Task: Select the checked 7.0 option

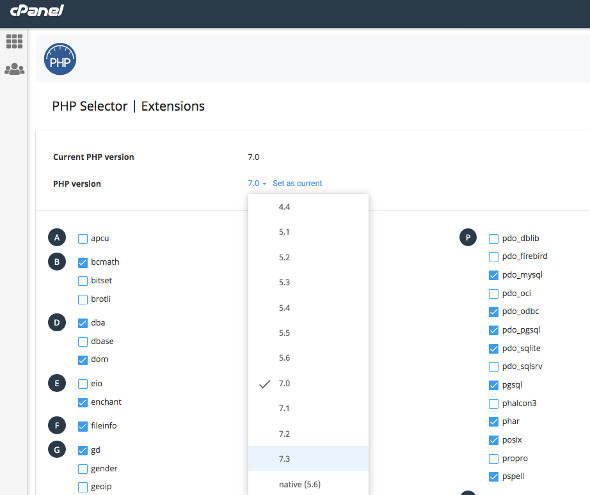Action: pos(308,383)
